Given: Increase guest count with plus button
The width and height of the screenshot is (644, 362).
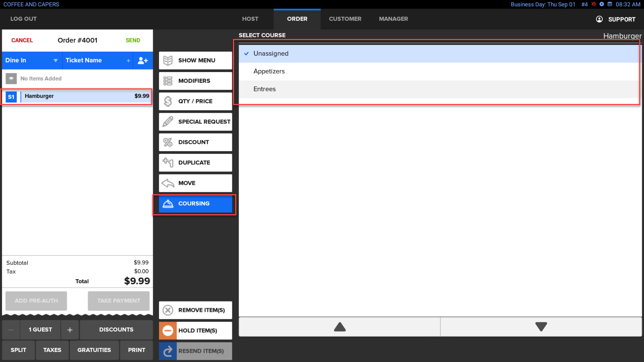Looking at the screenshot, I should 70,330.
